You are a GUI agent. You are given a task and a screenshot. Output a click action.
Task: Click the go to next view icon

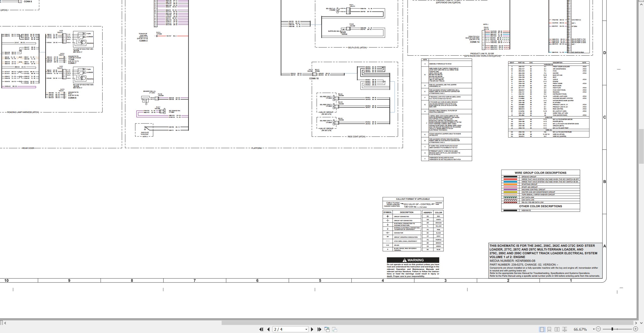335,329
